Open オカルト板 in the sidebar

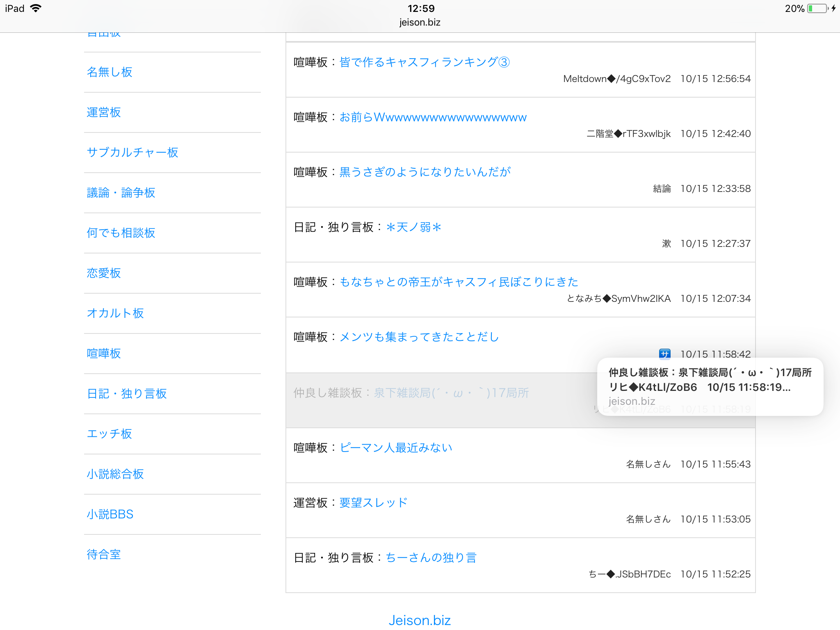115,313
